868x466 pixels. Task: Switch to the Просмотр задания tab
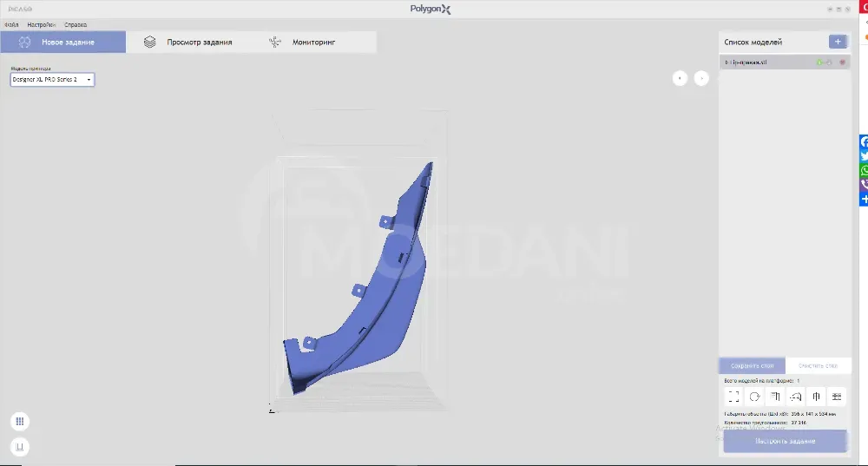pyautogui.click(x=188, y=42)
